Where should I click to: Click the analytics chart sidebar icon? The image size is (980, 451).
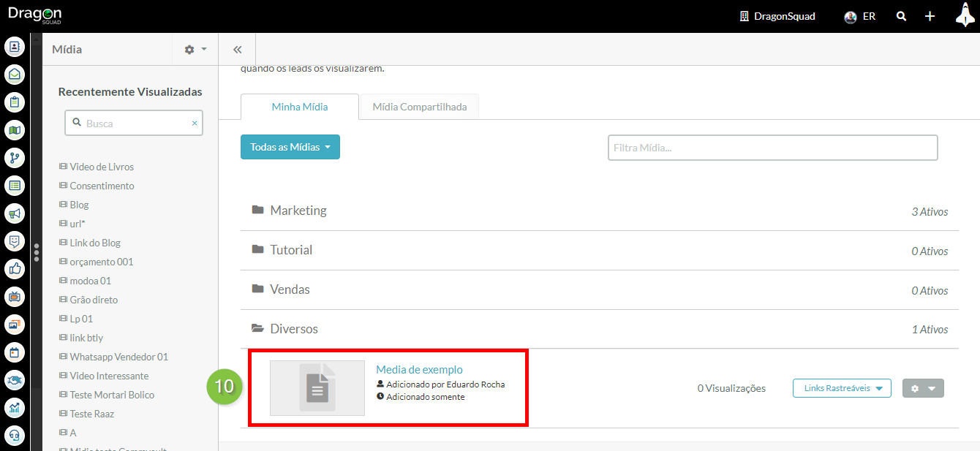[15, 408]
